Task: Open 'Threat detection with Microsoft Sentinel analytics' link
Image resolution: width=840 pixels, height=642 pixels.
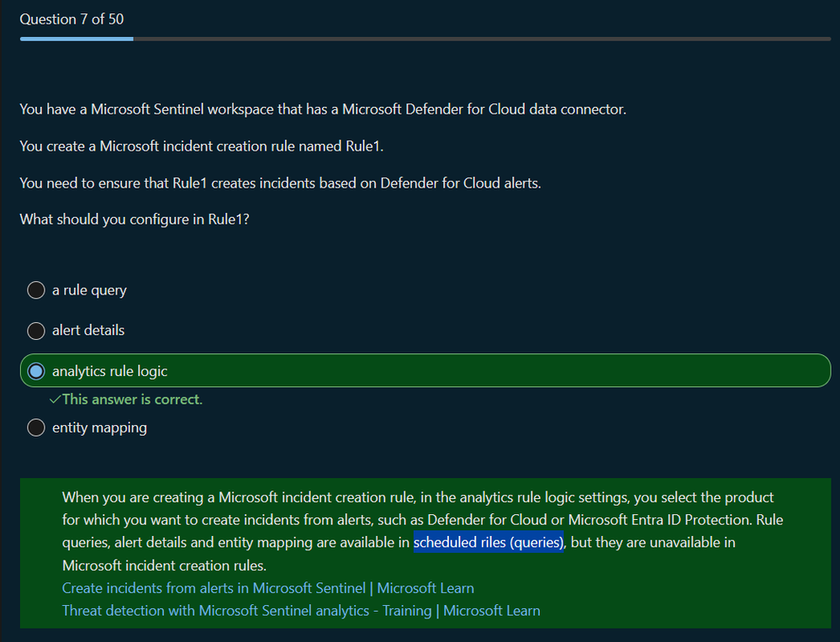Action: click(x=301, y=611)
